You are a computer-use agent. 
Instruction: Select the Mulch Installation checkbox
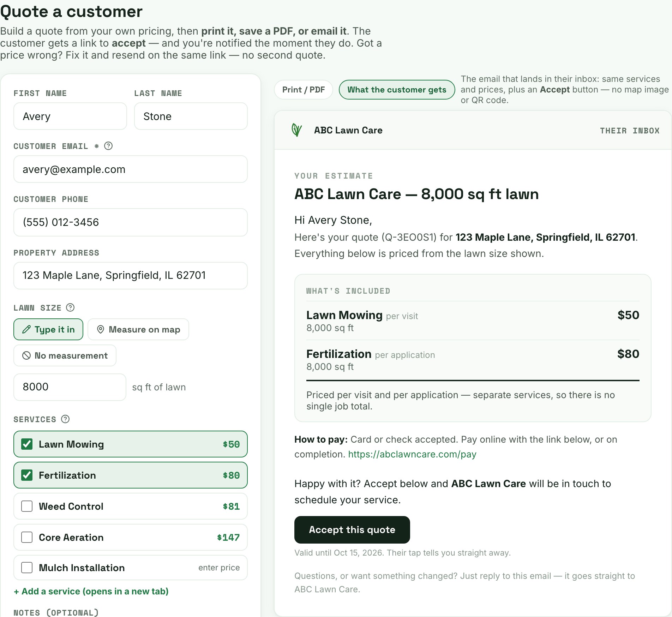click(27, 568)
